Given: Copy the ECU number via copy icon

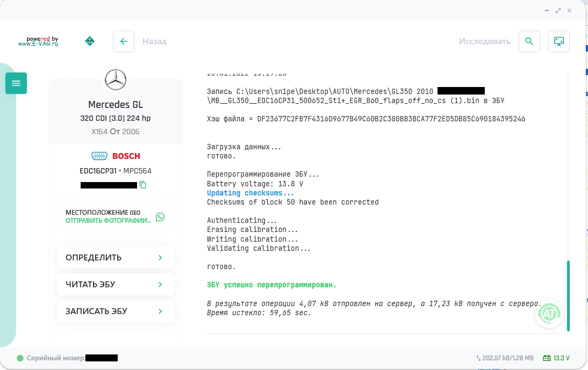Looking at the screenshot, I should point(143,185).
